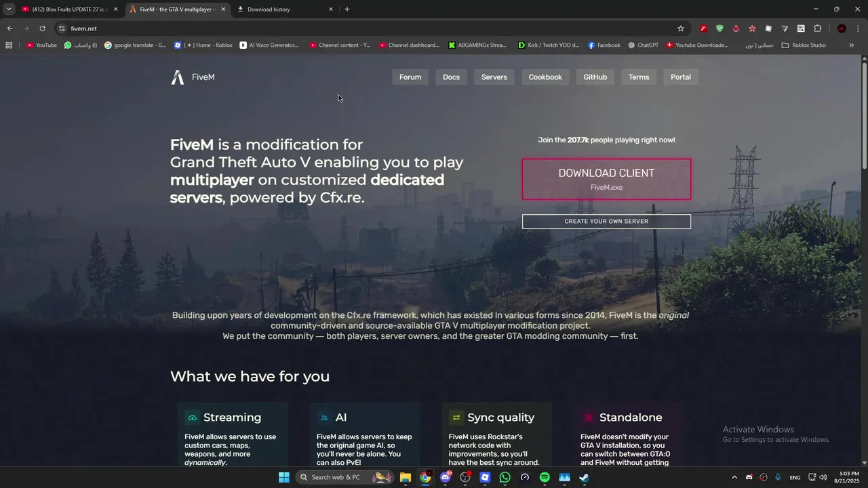Open the Roblox Studio bookmarks folder
The image size is (868, 488).
pyautogui.click(x=804, y=45)
